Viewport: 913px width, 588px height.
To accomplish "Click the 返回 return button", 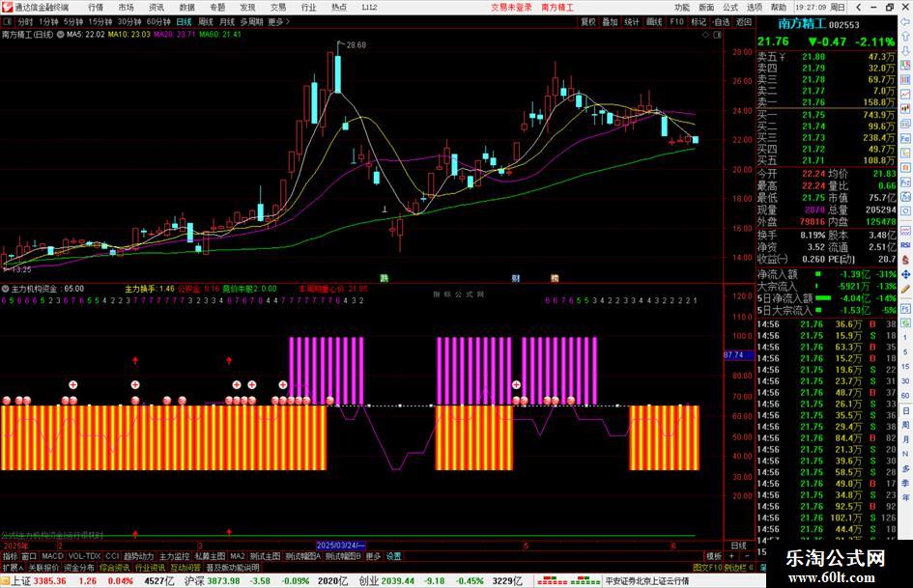I will (x=744, y=21).
